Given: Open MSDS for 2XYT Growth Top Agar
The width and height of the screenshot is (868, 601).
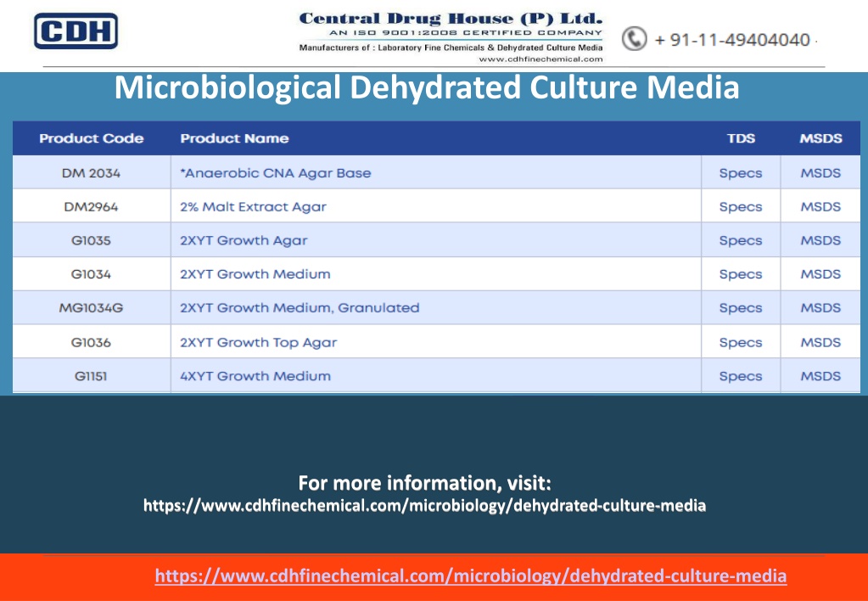Looking at the screenshot, I should pyautogui.click(x=820, y=342).
